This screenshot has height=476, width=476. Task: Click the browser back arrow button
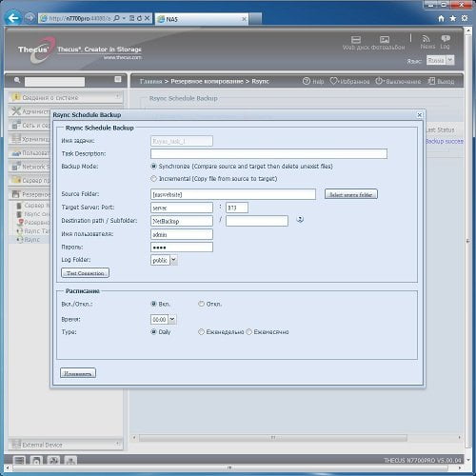[x=13, y=18]
